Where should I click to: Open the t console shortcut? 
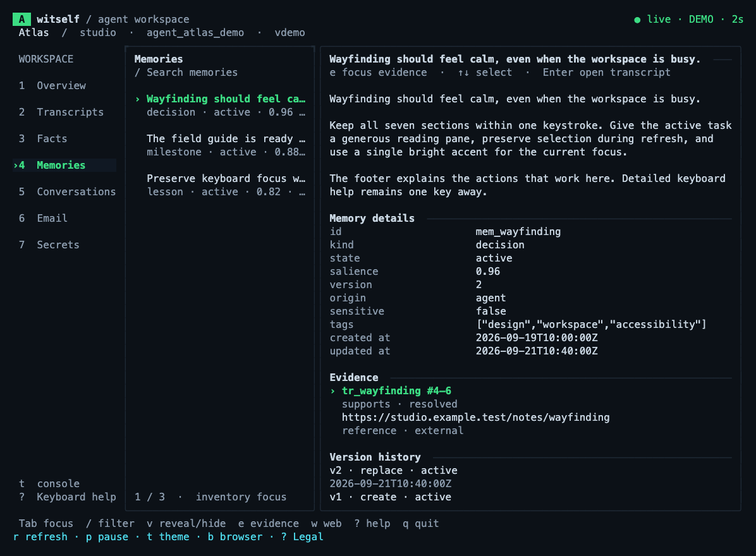49,484
